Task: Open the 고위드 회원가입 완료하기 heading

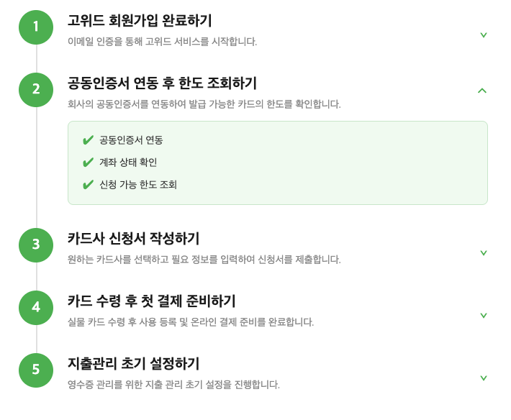Action: [140, 20]
